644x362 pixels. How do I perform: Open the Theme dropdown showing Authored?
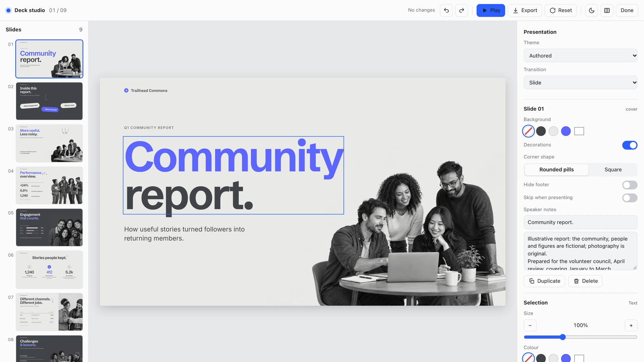point(580,56)
